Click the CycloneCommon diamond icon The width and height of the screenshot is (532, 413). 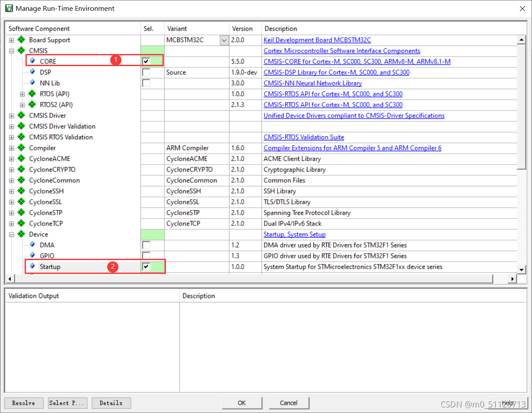click(x=21, y=180)
